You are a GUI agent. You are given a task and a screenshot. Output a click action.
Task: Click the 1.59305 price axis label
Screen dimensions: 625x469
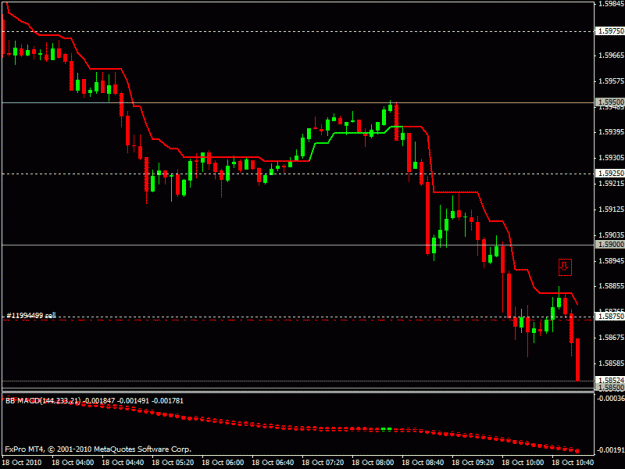[x=611, y=158]
